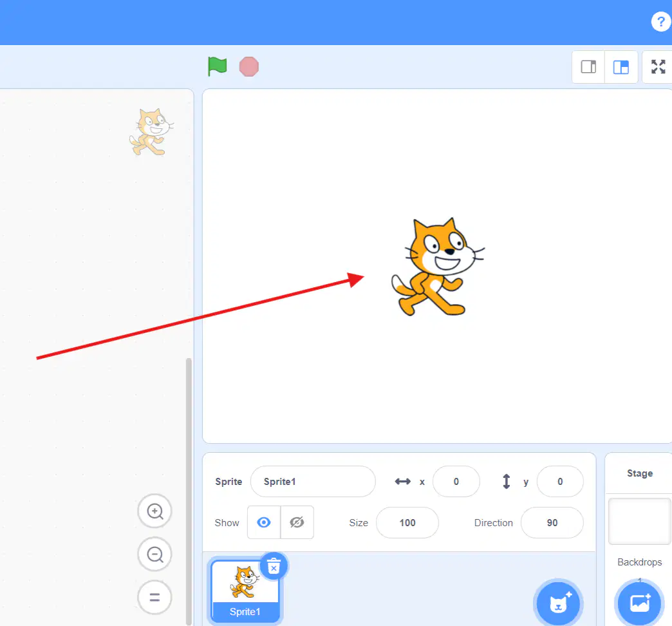Click the faded cat watermark in workspace
Image resolution: width=672 pixels, height=626 pixels.
(152, 132)
